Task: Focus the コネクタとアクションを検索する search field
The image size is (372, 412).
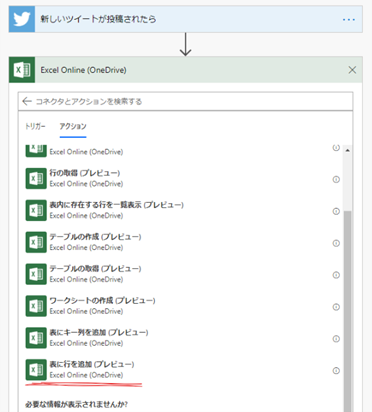Action: pos(185,101)
